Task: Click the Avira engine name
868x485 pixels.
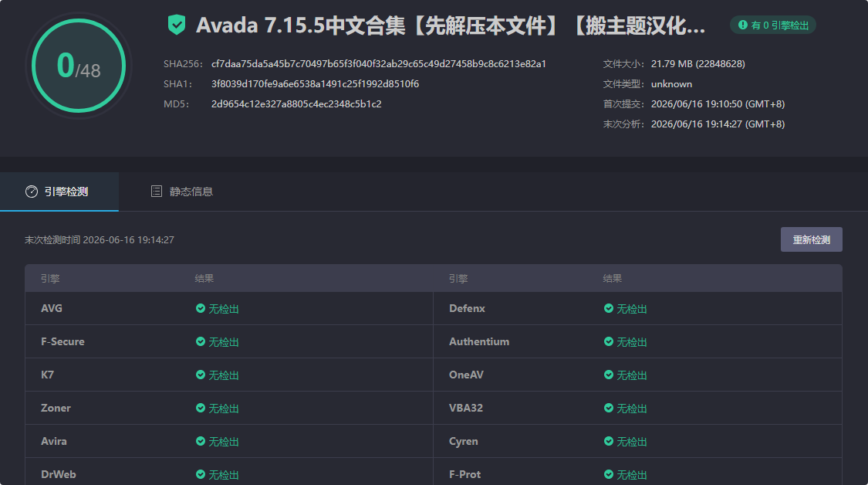Action: [54, 441]
